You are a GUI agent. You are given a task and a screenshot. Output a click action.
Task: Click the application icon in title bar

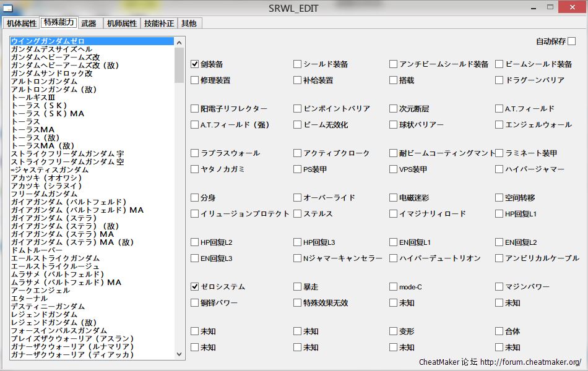(x=9, y=9)
